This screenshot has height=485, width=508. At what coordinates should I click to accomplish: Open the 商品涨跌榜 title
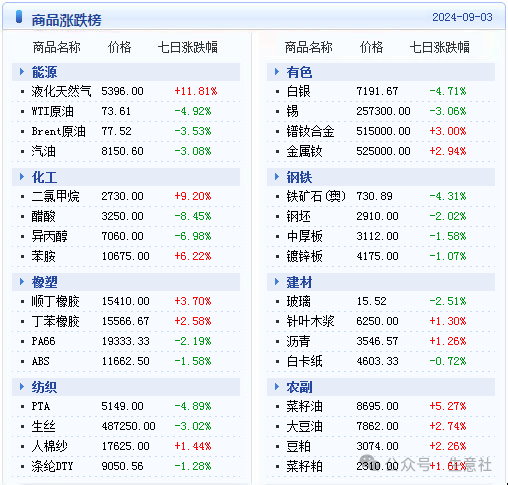tap(66, 20)
